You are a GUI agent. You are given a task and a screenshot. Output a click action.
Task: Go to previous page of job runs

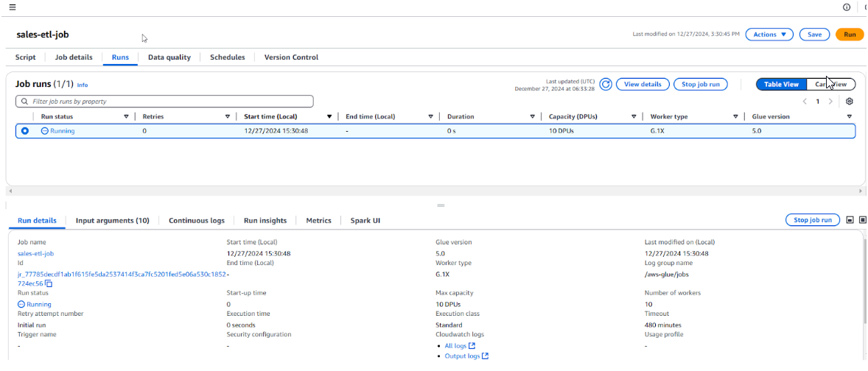[x=805, y=102]
